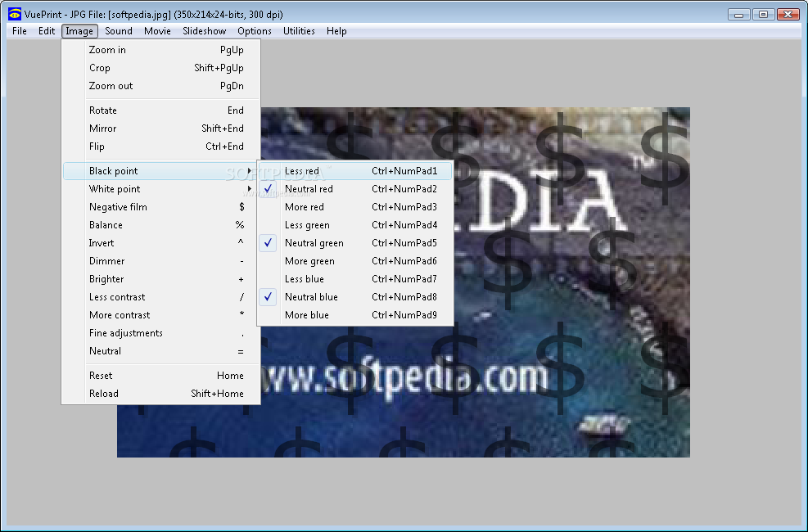Image resolution: width=808 pixels, height=532 pixels.
Task: Choose Less red
Action: [x=355, y=171]
